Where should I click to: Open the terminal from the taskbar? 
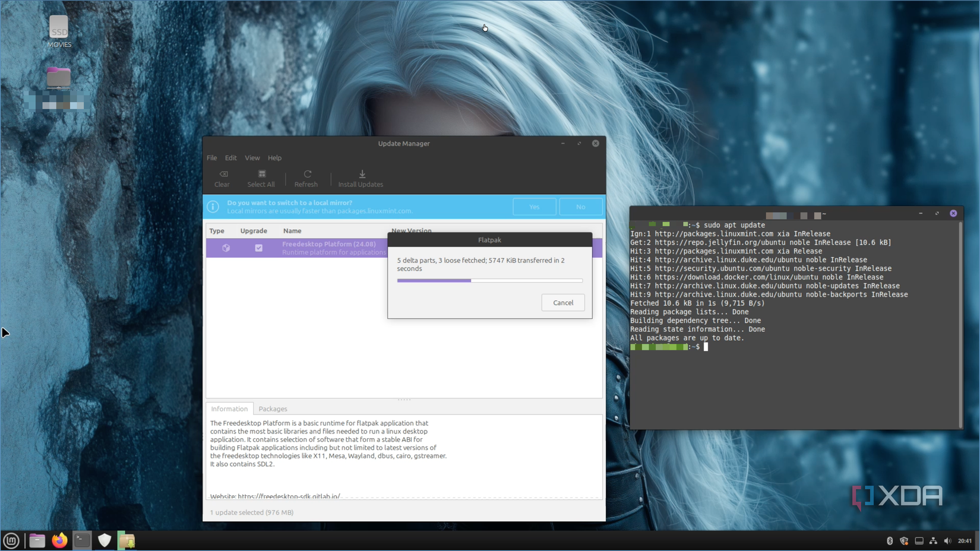point(81,540)
